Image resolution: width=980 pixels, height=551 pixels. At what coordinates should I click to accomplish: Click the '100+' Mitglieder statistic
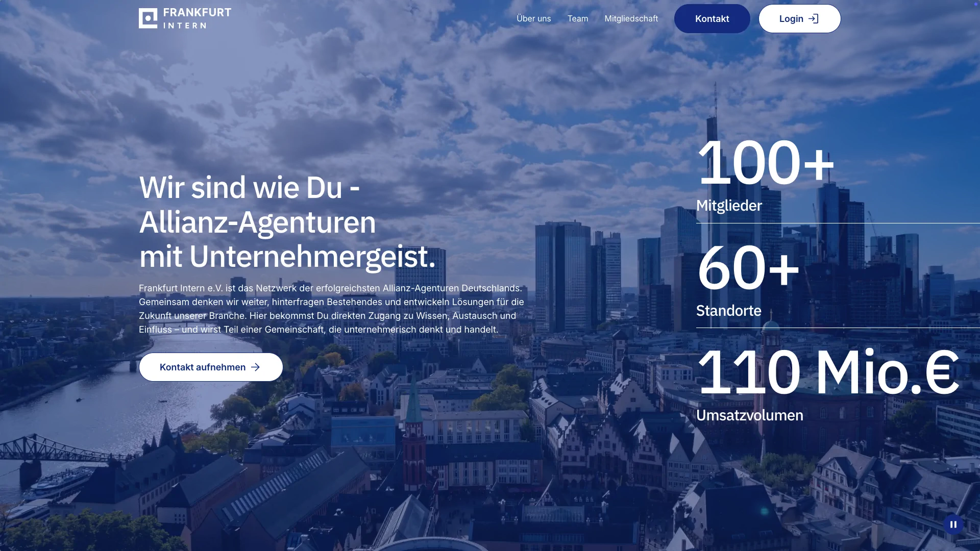pos(766,163)
